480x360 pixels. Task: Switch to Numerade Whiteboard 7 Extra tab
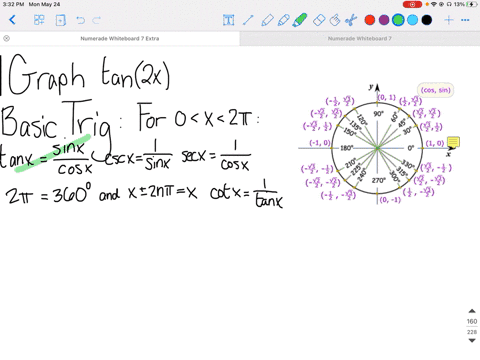120,38
